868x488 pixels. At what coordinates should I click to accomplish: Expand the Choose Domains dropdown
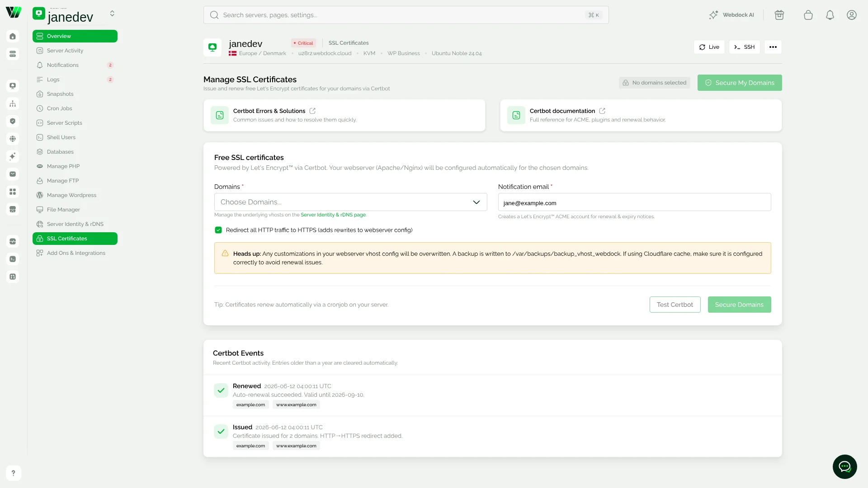pos(350,202)
